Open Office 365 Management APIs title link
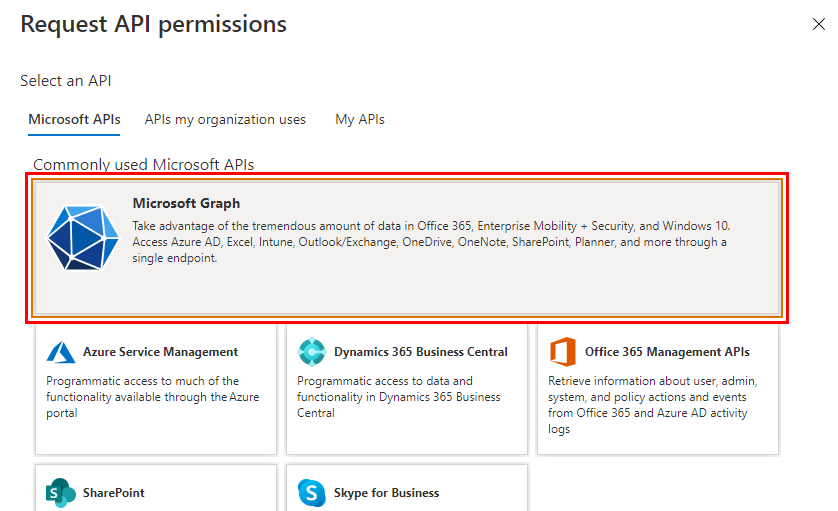Image resolution: width=838 pixels, height=511 pixels. click(x=667, y=352)
